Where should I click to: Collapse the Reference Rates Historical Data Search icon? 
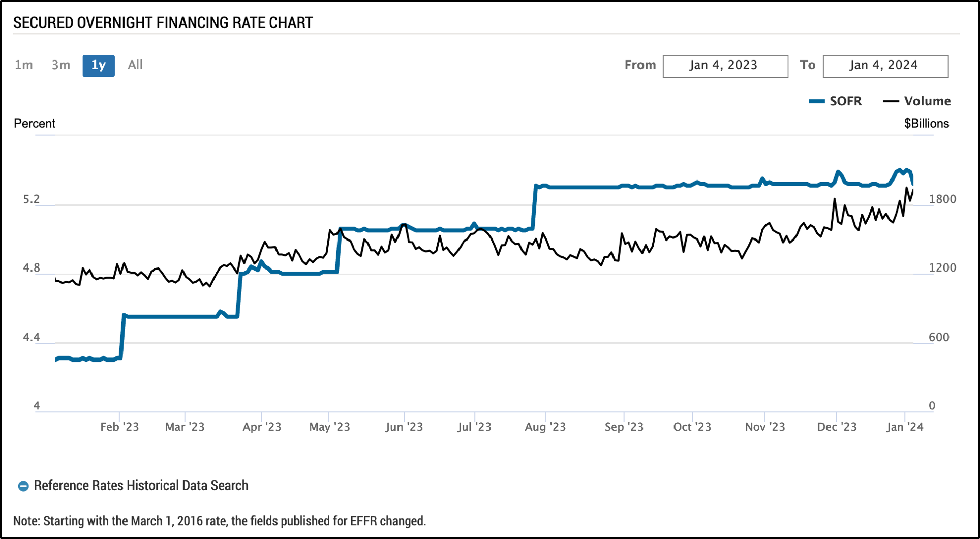23,486
